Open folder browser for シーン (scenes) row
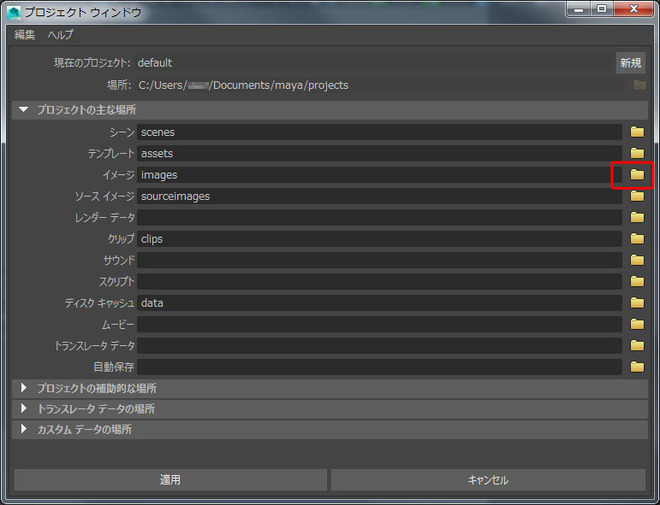The height and width of the screenshot is (505, 660). click(637, 132)
